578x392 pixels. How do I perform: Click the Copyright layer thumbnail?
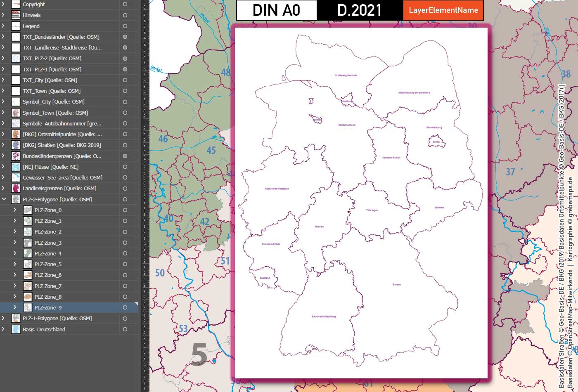pos(15,4)
